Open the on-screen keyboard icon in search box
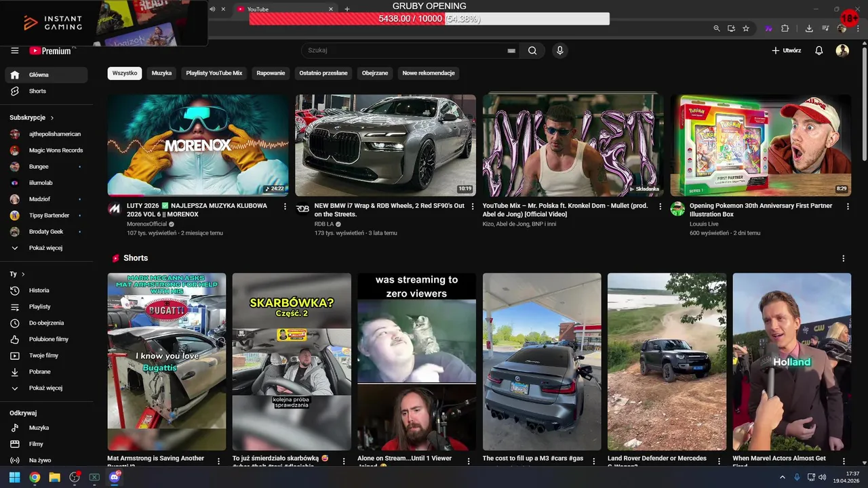868x488 pixels. tap(511, 51)
